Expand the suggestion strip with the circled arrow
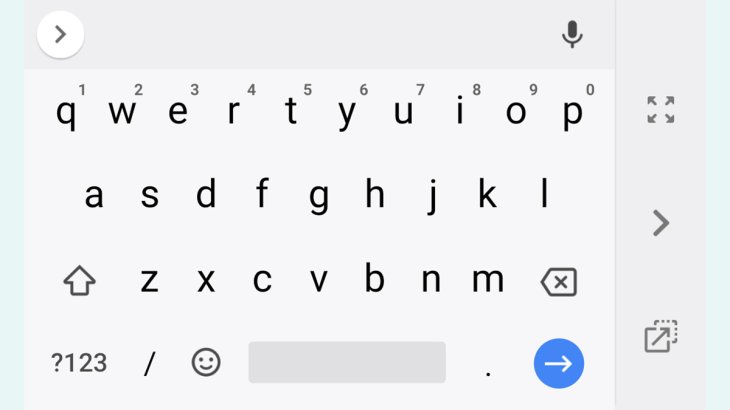 pos(61,34)
